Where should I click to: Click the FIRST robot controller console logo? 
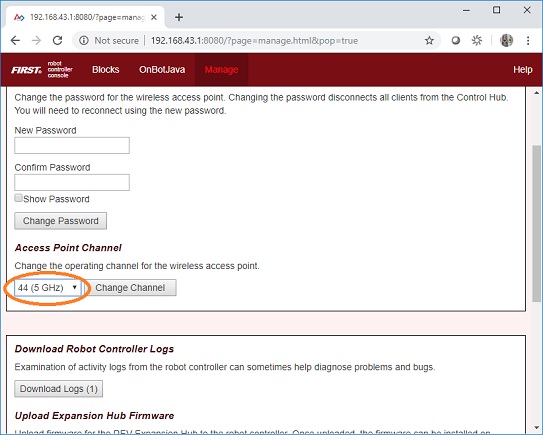point(42,70)
